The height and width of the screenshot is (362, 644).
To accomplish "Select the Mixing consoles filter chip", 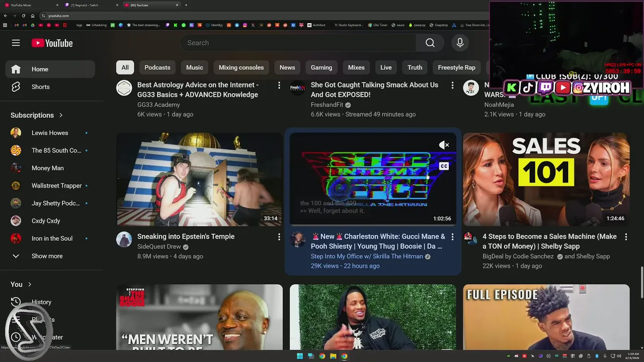I will 241,67.
